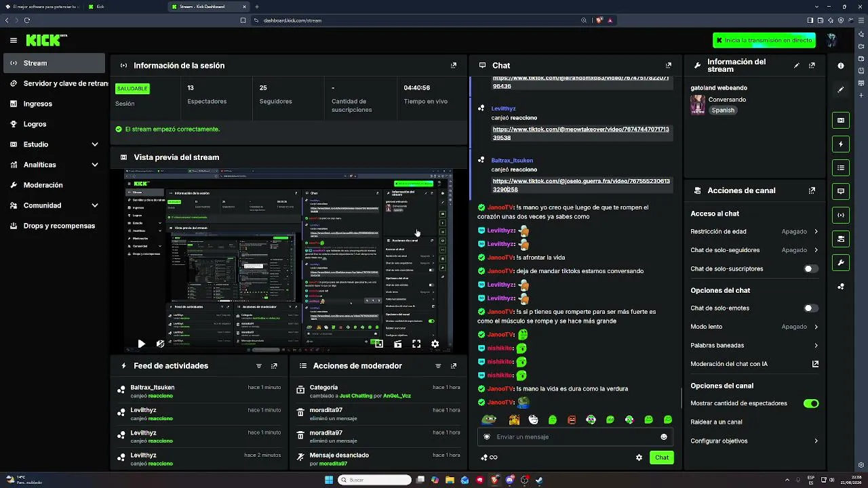The height and width of the screenshot is (488, 868).
Task: Toggle the lightning activity feed icon in the right rail
Action: [841, 144]
